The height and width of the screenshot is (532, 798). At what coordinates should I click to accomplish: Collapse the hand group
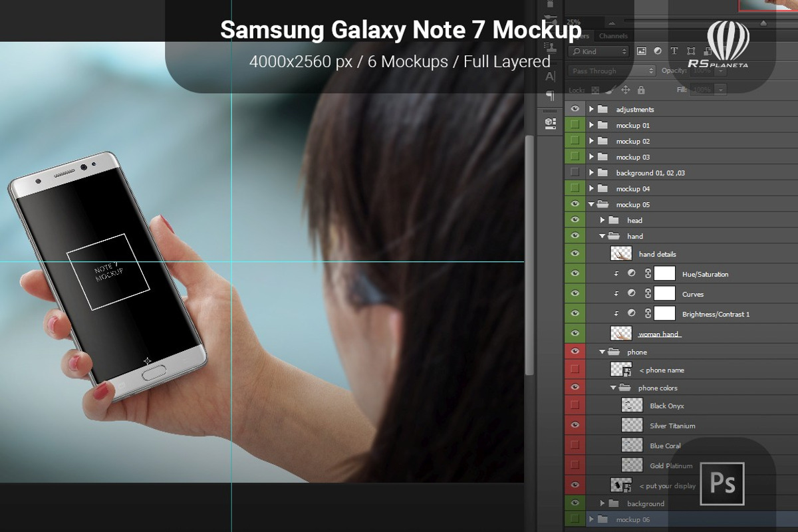tap(602, 236)
